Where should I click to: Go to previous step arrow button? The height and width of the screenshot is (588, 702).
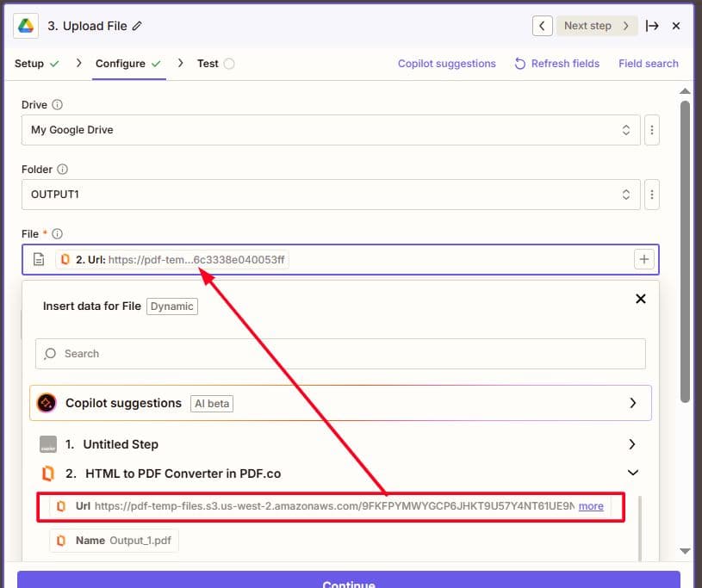(x=542, y=26)
